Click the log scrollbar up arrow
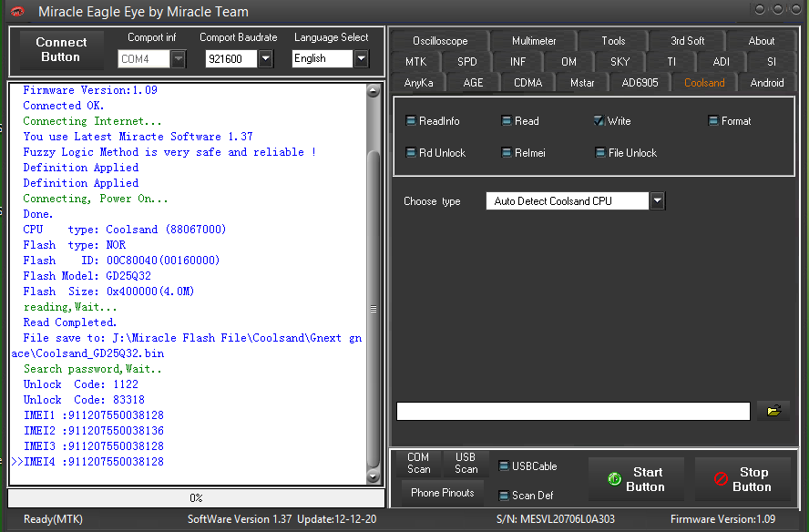The image size is (809, 532). point(373,91)
